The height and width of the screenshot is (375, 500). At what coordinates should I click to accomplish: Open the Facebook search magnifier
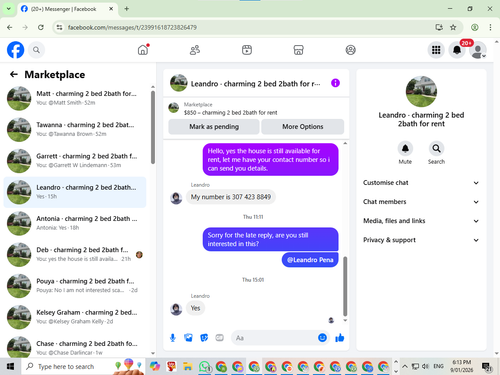(36, 50)
